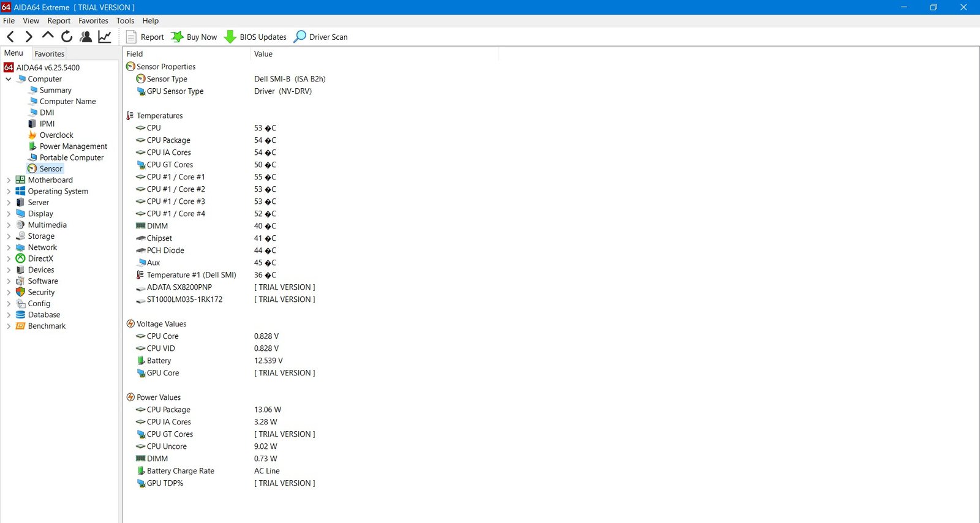
Task: Select Overclock in the sidebar tree
Action: [x=56, y=135]
